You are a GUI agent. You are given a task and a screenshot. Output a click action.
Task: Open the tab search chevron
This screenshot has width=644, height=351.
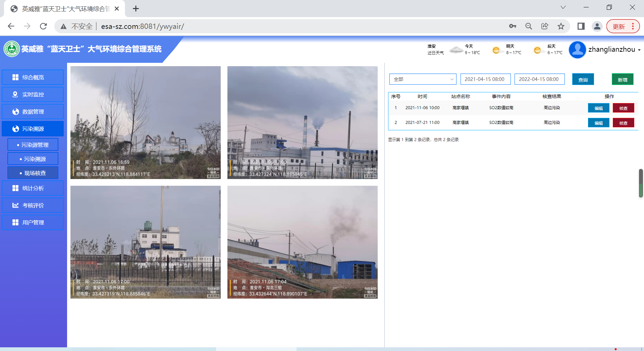563,7
